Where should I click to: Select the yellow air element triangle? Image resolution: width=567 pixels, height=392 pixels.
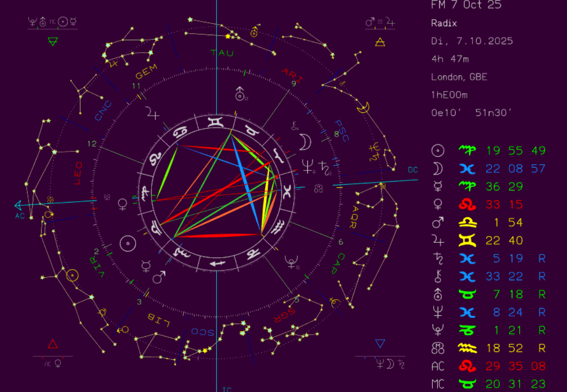(x=380, y=43)
